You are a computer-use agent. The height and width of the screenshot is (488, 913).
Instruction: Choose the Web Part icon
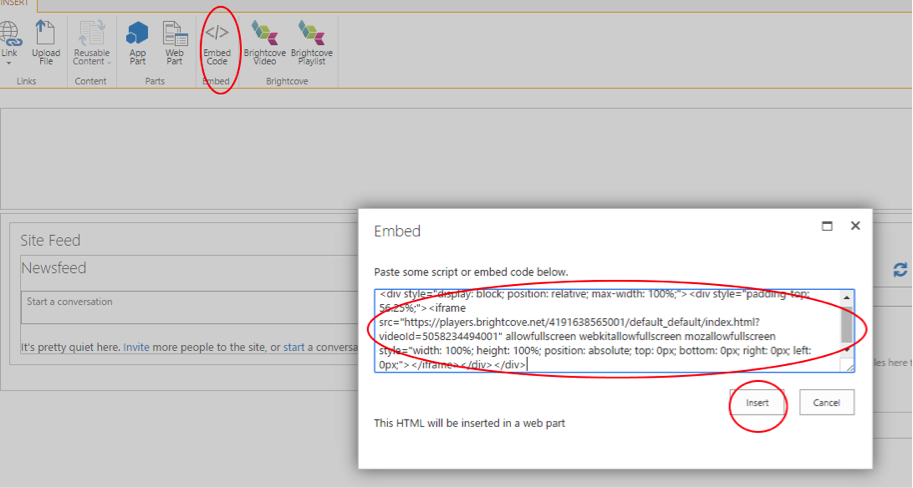coord(174,42)
